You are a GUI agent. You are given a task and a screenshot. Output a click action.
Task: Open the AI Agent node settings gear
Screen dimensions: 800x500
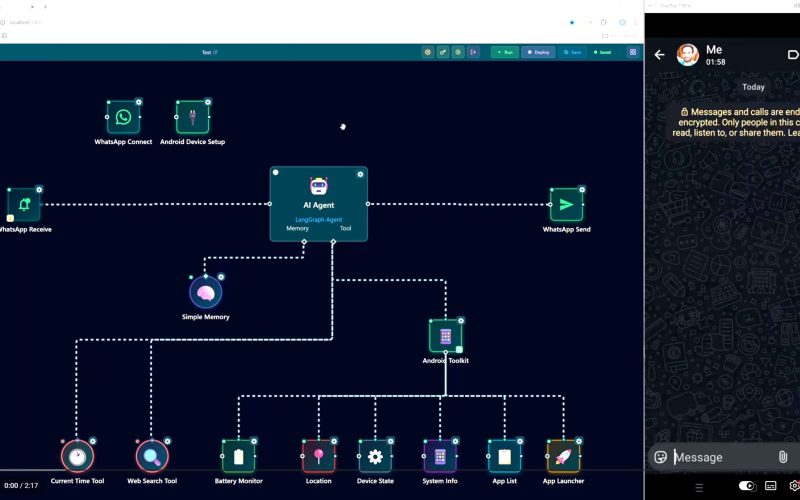360,174
